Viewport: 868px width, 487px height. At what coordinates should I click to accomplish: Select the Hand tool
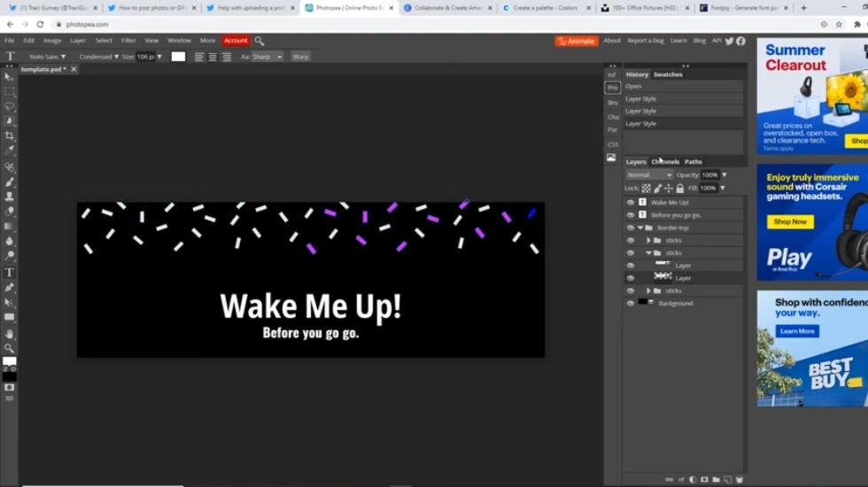[10, 334]
